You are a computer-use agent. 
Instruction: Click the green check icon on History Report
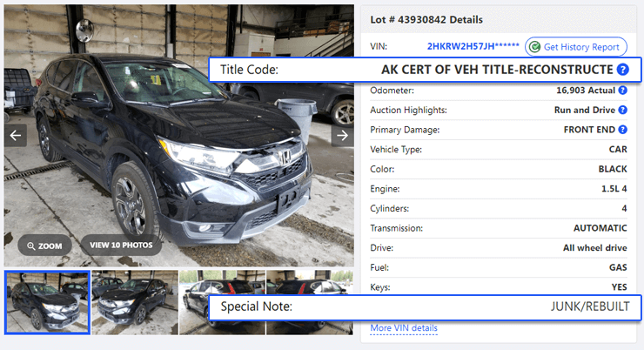pyautogui.click(x=534, y=47)
